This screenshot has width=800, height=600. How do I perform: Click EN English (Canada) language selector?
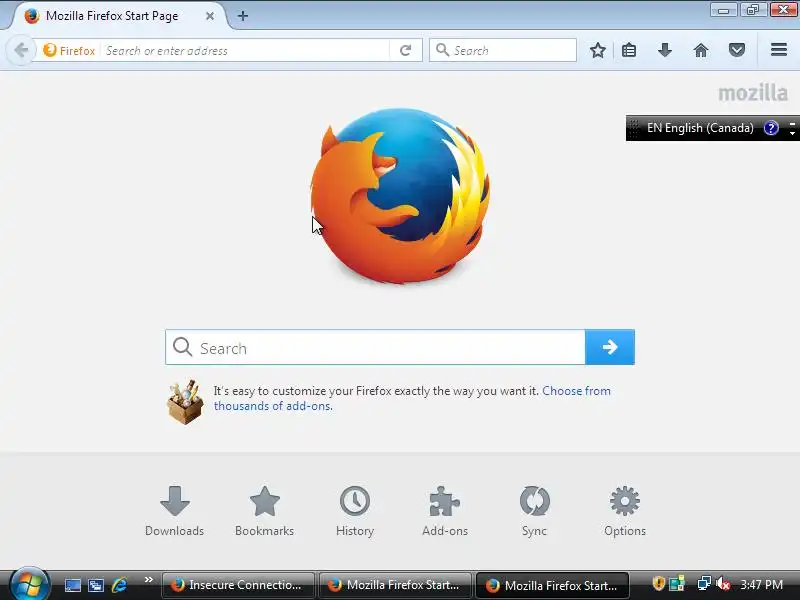point(700,128)
